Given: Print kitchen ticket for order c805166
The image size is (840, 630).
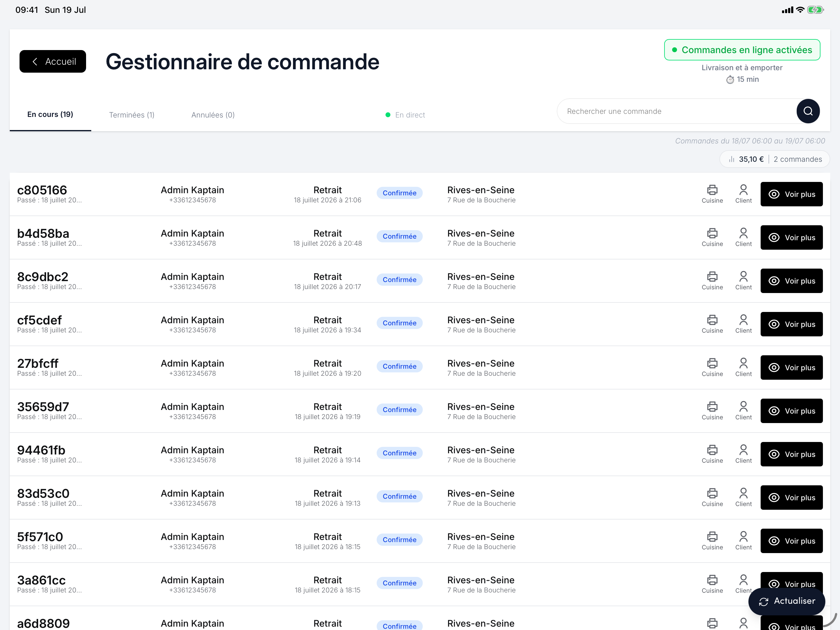Looking at the screenshot, I should pyautogui.click(x=712, y=194).
